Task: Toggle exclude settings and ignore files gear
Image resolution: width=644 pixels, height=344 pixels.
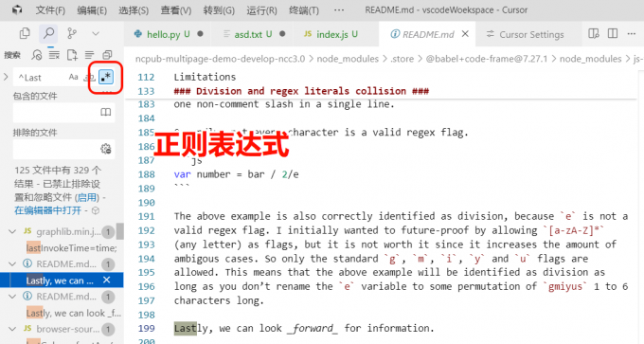Action: point(106,149)
